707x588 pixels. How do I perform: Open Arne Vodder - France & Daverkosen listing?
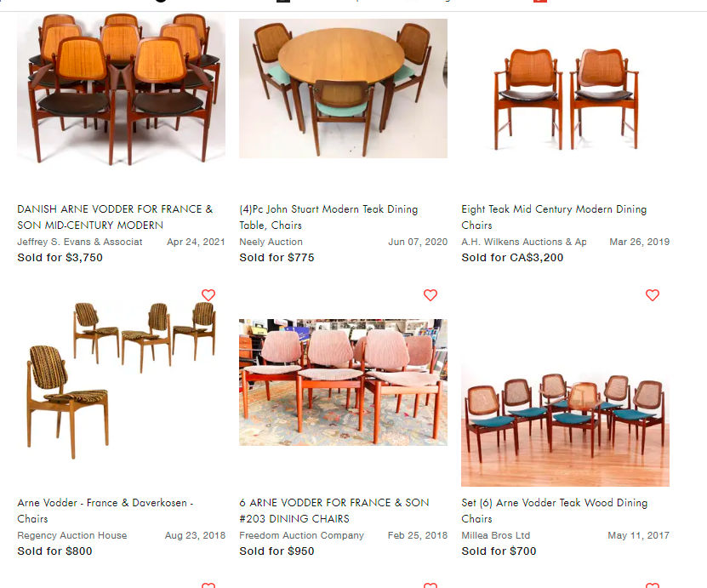click(x=105, y=511)
